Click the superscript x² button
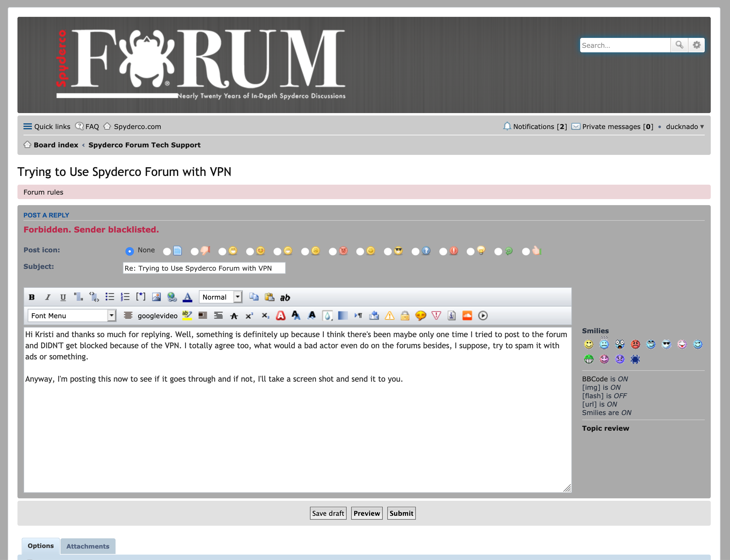This screenshot has width=730, height=560. pos(249,316)
